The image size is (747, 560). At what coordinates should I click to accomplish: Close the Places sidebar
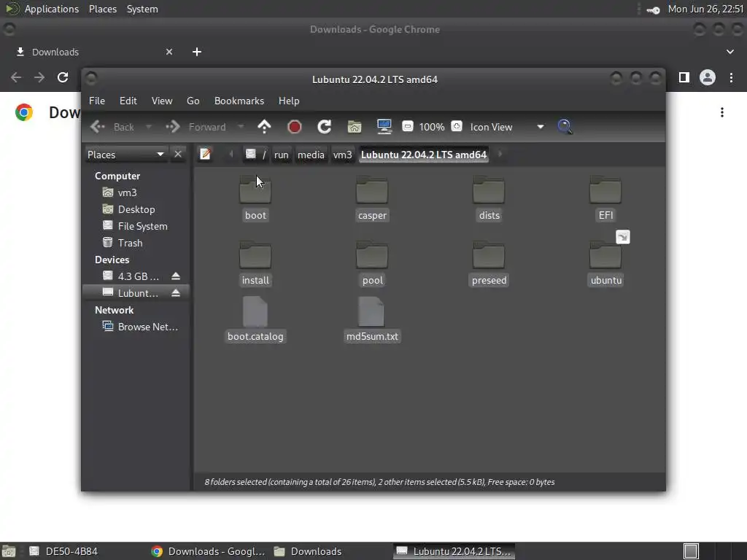(178, 155)
